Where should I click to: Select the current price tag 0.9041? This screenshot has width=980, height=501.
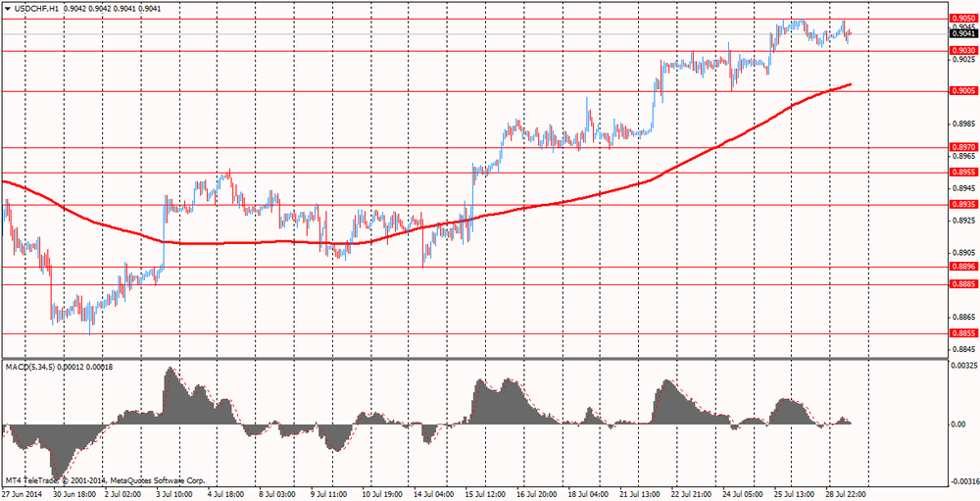[x=962, y=34]
